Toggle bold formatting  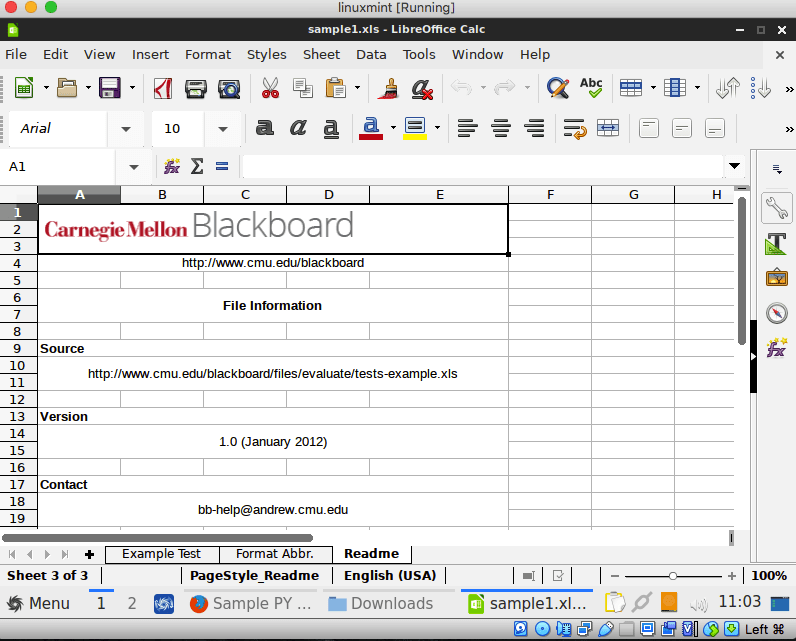tap(264, 128)
